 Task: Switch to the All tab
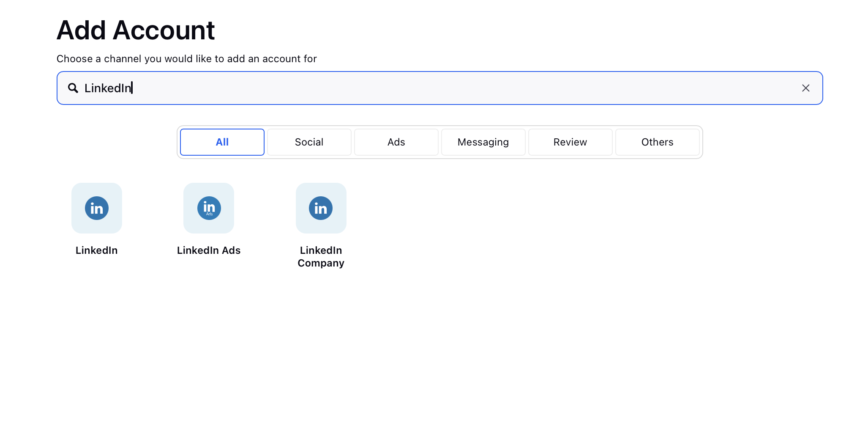click(x=222, y=142)
